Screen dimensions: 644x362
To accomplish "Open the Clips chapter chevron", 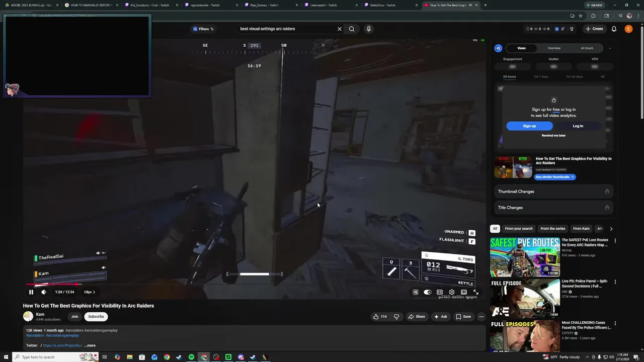I will (94, 292).
